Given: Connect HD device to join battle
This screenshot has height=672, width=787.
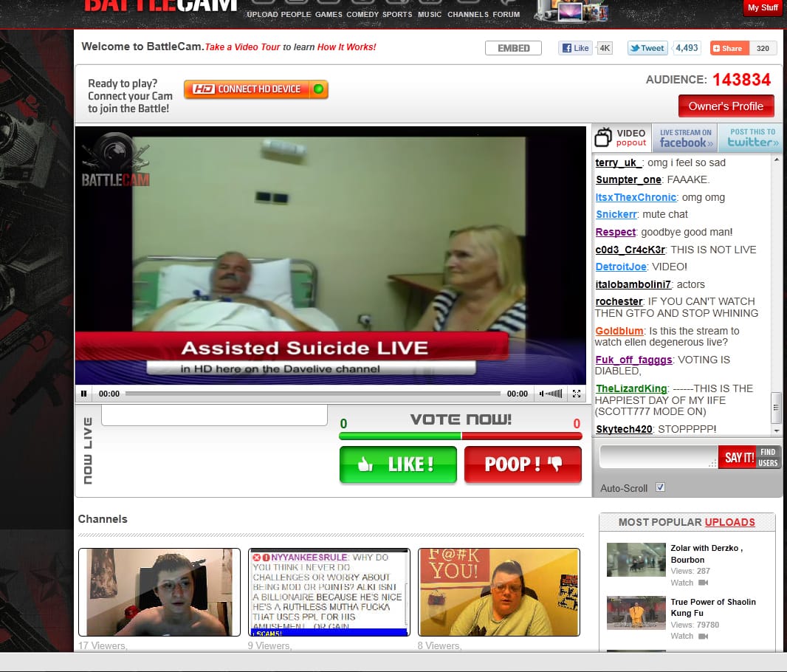Looking at the screenshot, I should 256,89.
